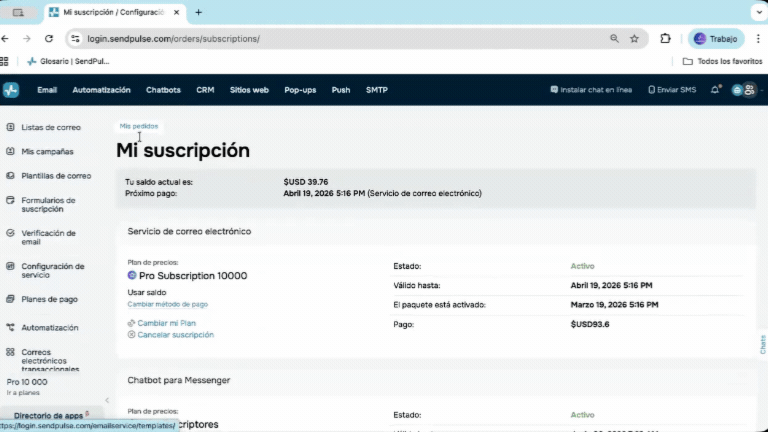Image resolution: width=768 pixels, height=432 pixels.
Task: Click the Listas de correo sidebar icon
Action: tap(10, 128)
